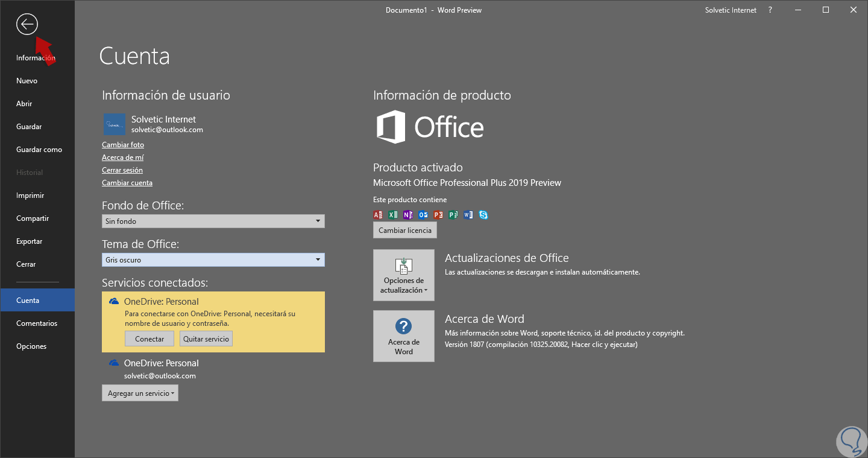Expand the Agregar un servicio menu
This screenshot has height=458, width=868.
point(140,393)
